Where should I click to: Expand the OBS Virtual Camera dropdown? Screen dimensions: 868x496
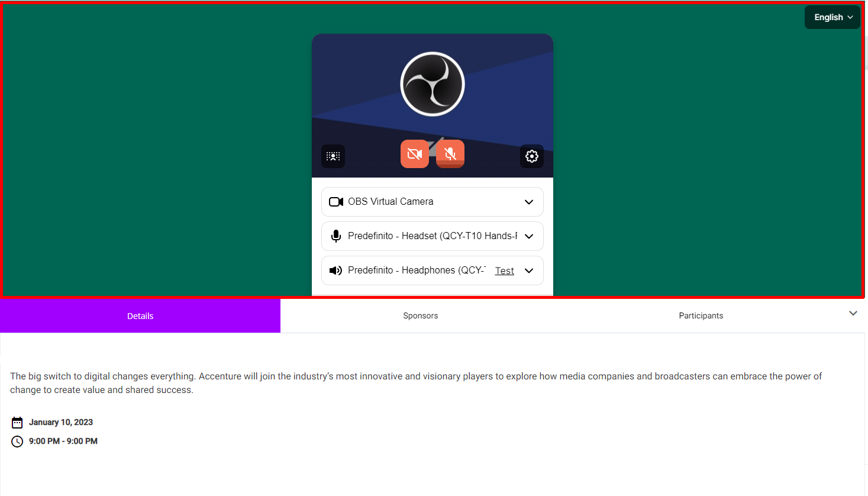[x=433, y=202]
